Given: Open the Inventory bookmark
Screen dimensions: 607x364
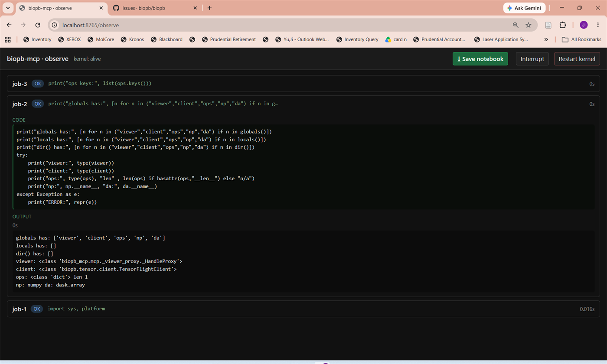Looking at the screenshot, I should (x=37, y=39).
